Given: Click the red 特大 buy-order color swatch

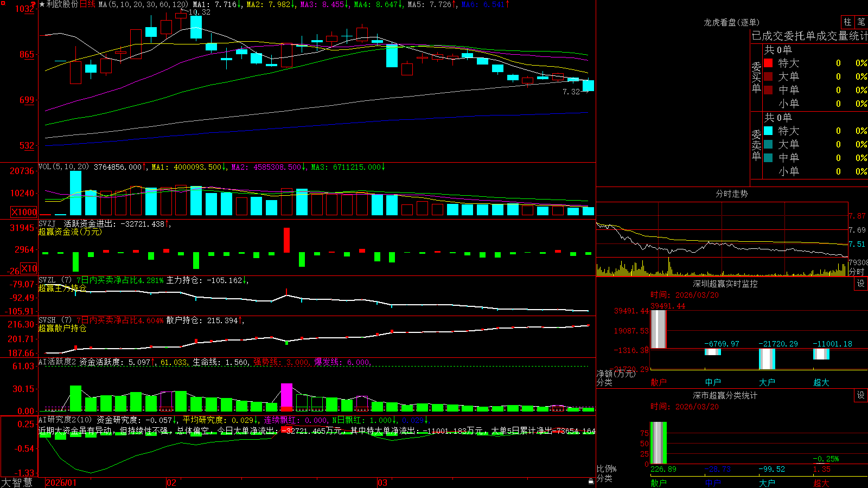Looking at the screenshot, I should [x=768, y=63].
